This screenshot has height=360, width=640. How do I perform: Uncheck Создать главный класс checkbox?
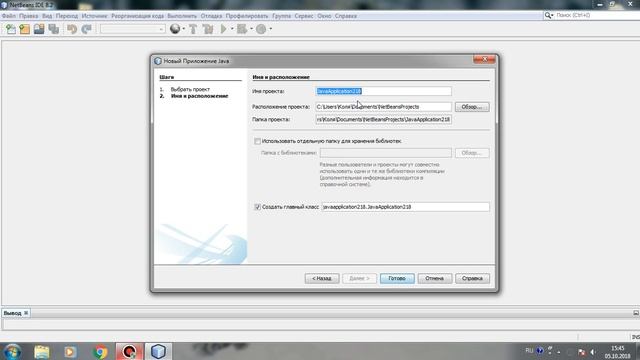[x=258, y=207]
